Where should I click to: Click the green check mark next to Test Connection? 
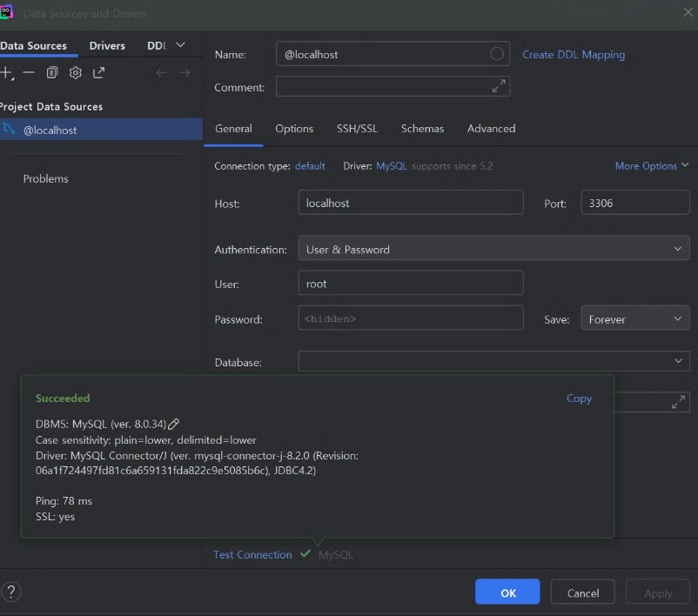(x=305, y=553)
